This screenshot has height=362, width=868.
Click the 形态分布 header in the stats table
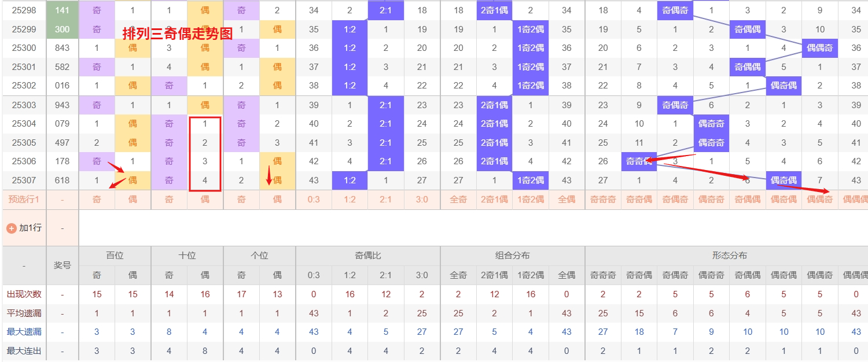tap(729, 256)
